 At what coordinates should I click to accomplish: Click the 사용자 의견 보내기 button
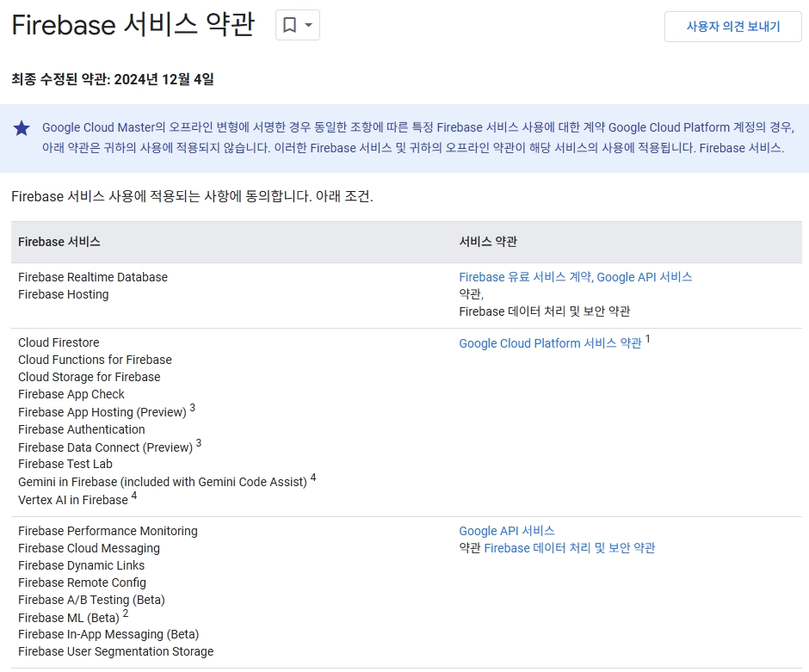(x=732, y=27)
